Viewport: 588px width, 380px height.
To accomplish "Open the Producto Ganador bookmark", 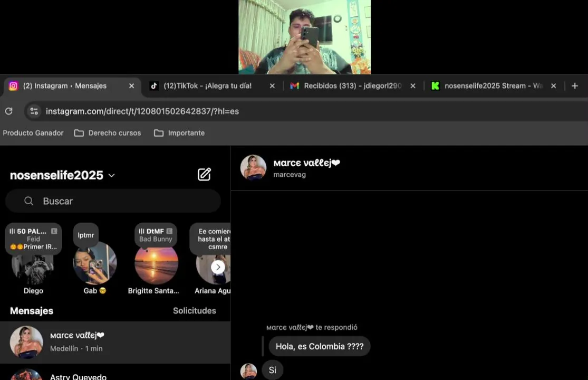I will pos(33,133).
